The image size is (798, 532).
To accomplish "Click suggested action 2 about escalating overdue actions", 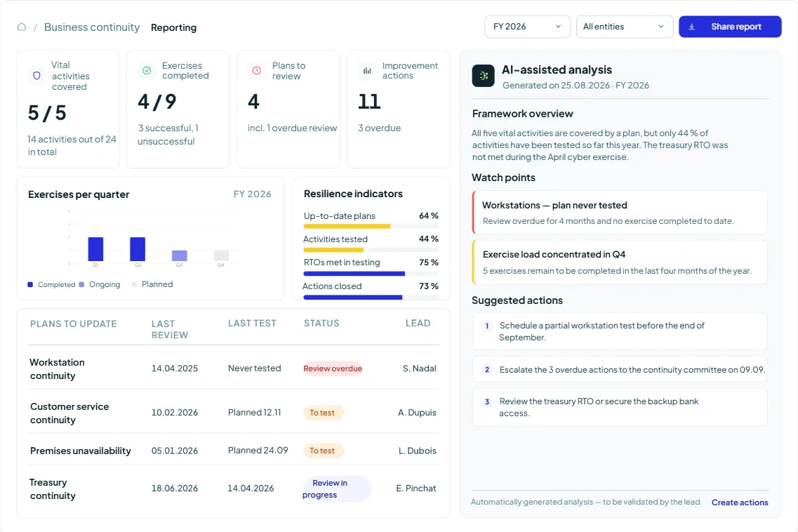I will tap(619, 370).
